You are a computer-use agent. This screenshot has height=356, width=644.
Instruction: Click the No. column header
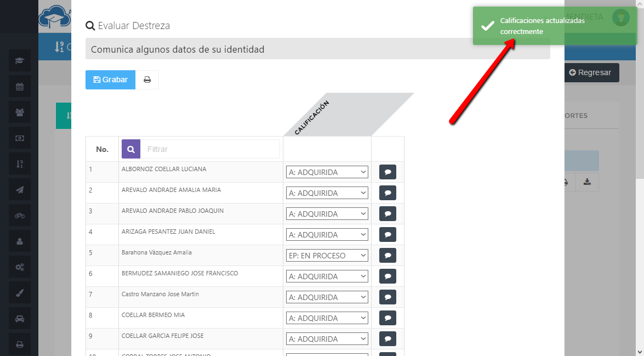coord(102,149)
